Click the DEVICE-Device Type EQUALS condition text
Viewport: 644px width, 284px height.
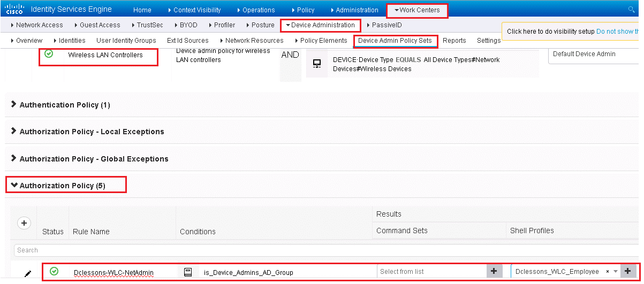tap(416, 64)
